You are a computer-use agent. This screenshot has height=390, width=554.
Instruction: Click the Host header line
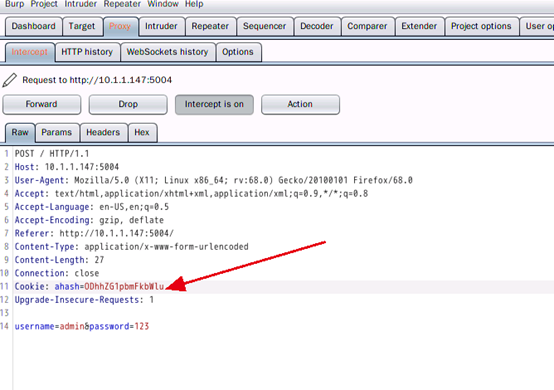tap(67, 167)
